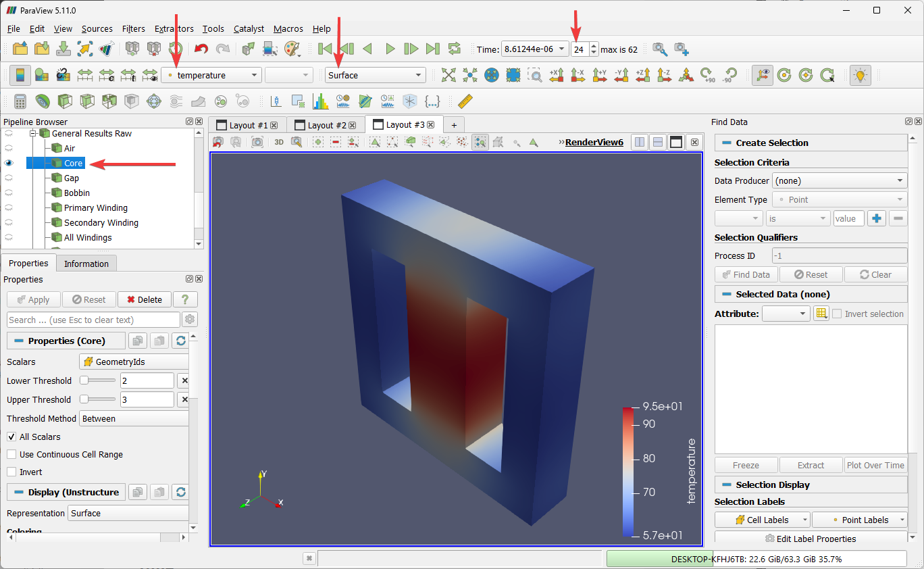
Task: Click Zoom To Box icon
Action: pos(534,75)
